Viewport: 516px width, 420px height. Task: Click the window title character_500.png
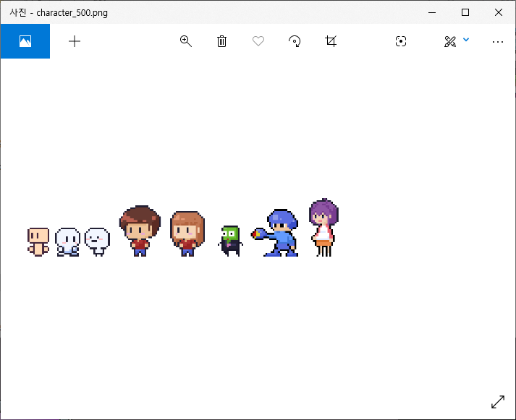pyautogui.click(x=72, y=13)
